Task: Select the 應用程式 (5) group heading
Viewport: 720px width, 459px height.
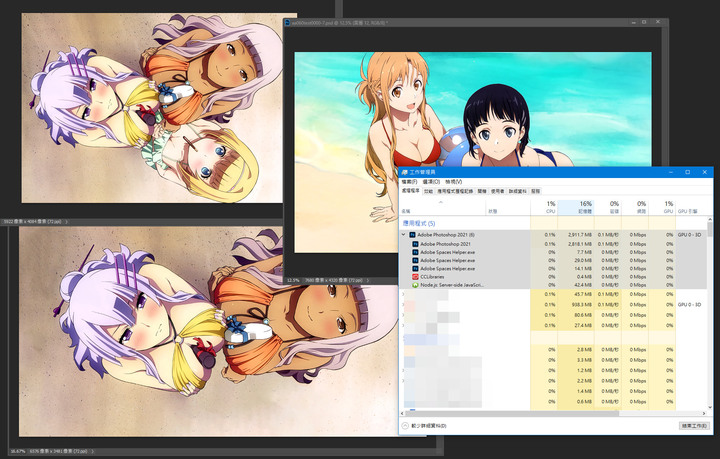Action: [419, 223]
